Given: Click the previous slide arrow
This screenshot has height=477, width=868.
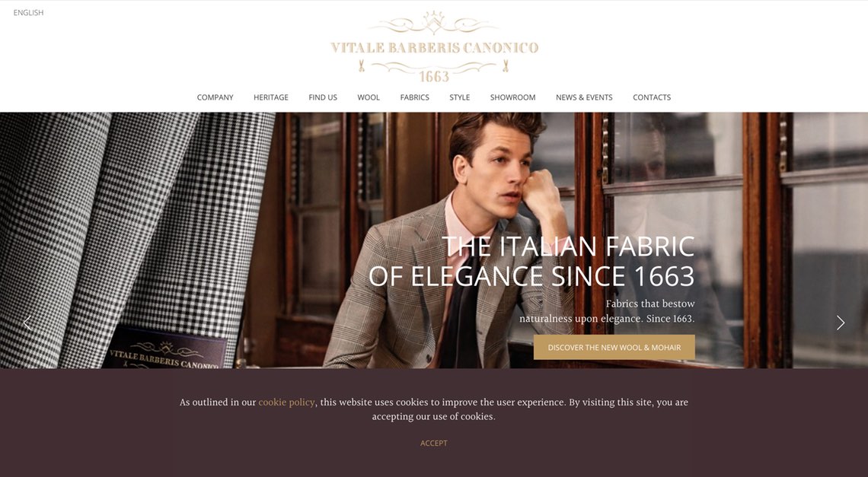Looking at the screenshot, I should [x=27, y=323].
